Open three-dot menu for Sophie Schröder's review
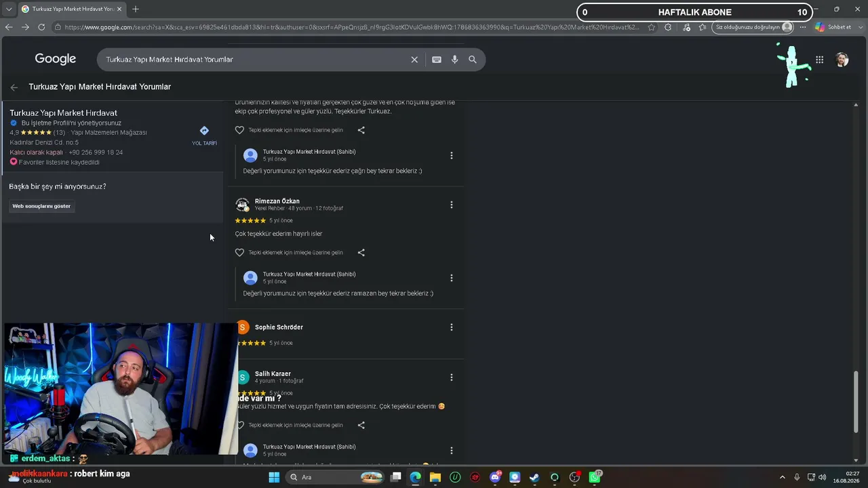 [452, 327]
